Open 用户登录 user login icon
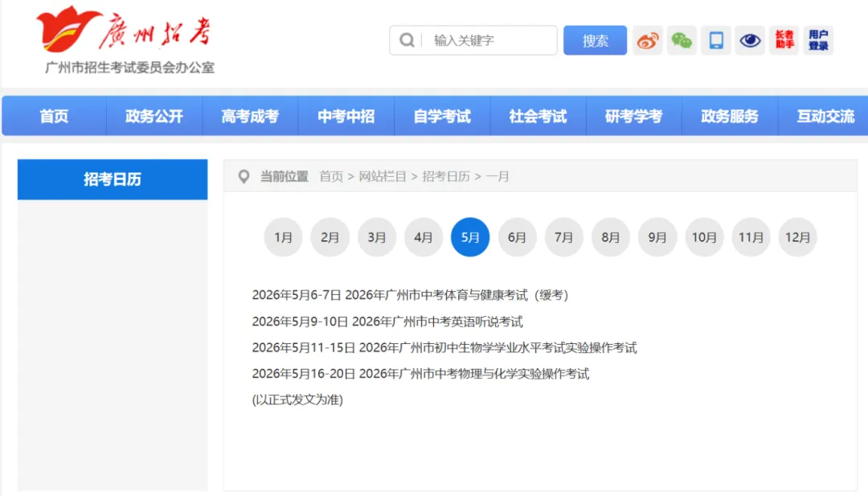868x496 pixels. [x=817, y=40]
